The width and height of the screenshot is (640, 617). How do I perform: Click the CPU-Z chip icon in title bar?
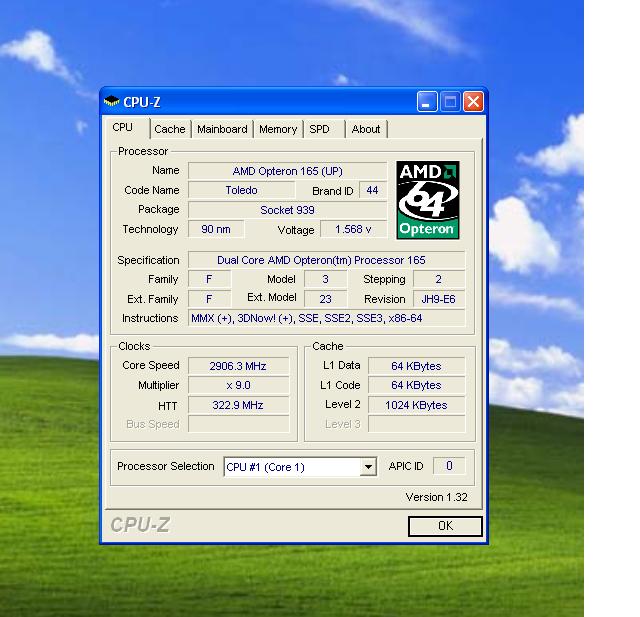coord(111,101)
